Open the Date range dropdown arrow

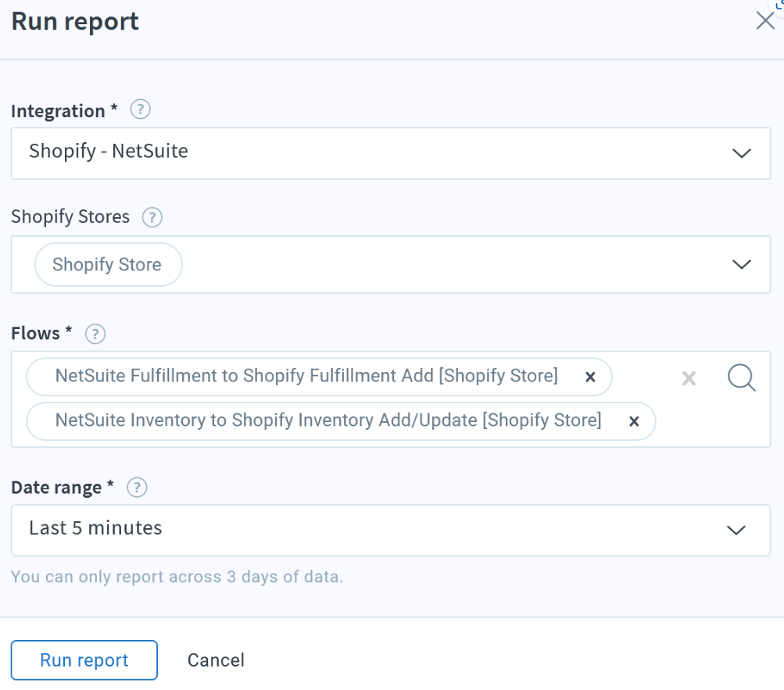pos(736,530)
